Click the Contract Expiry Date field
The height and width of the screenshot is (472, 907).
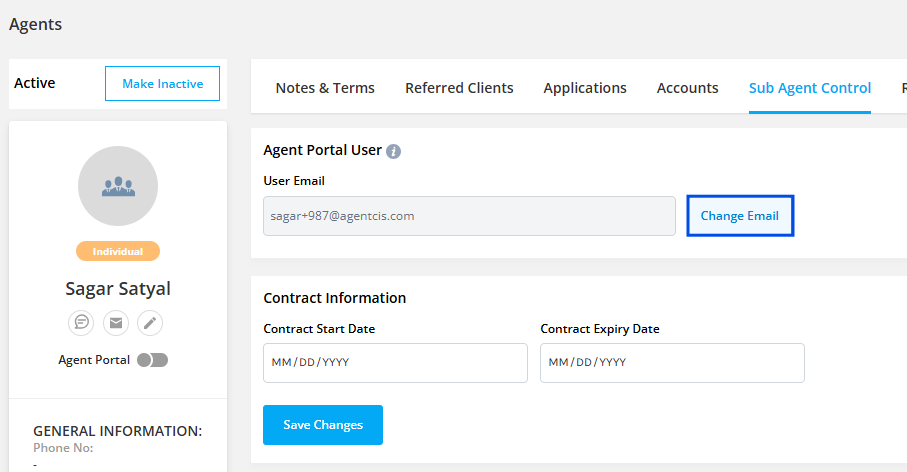pyautogui.click(x=672, y=362)
